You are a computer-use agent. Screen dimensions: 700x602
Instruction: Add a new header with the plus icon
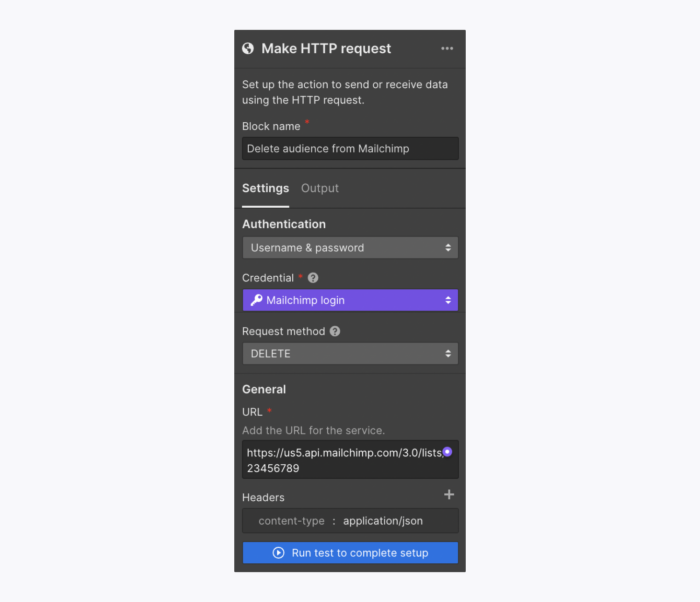449,495
